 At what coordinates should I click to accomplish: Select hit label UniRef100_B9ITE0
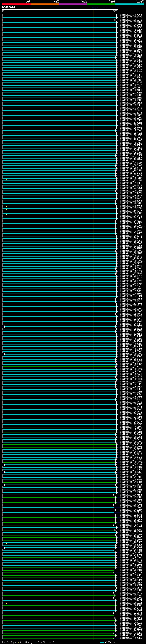coord(131,88)
